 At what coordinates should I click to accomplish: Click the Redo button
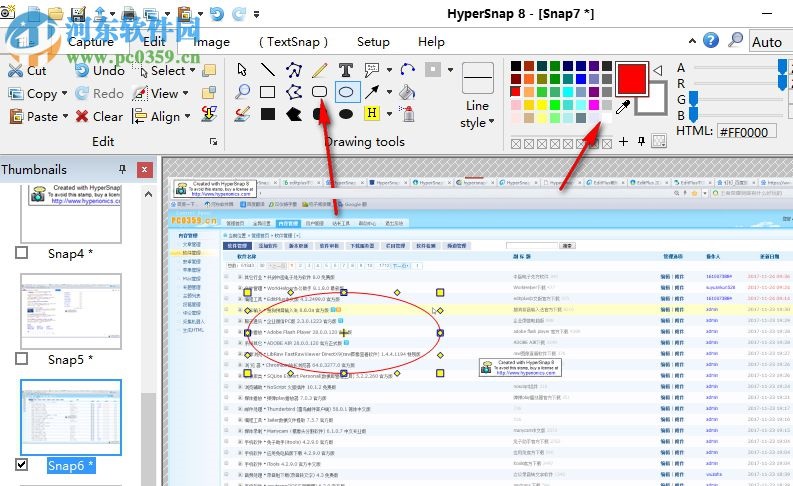click(100, 93)
